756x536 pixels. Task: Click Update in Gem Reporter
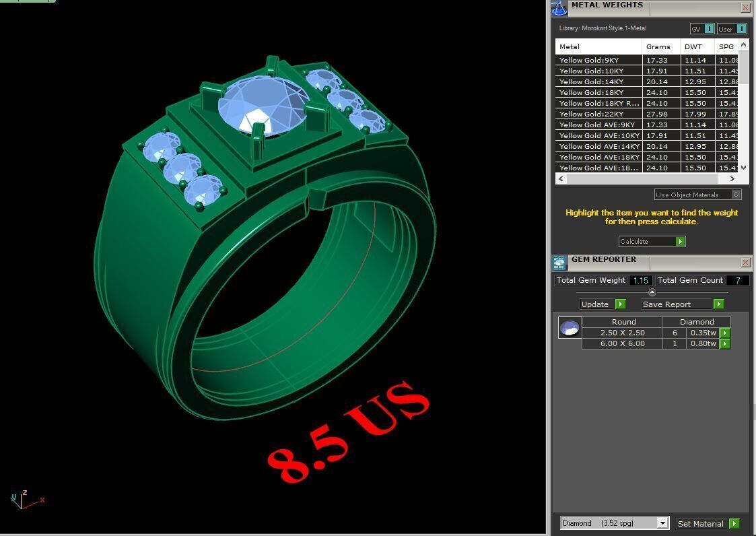597,304
